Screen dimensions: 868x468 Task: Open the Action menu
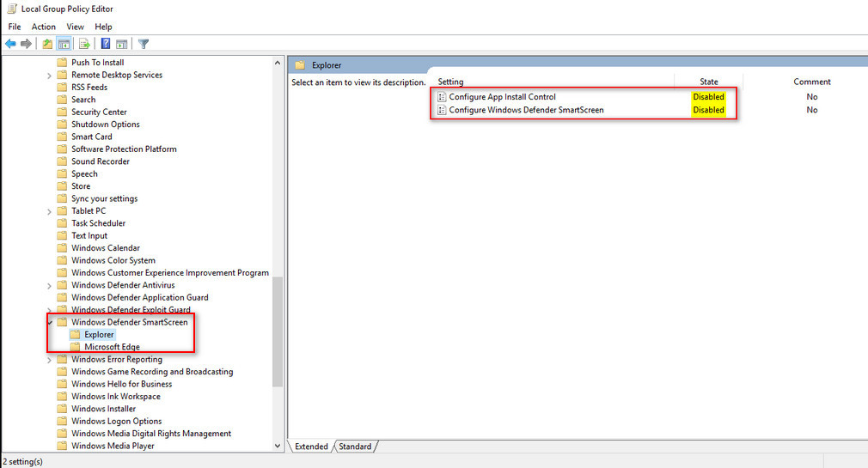(44, 27)
